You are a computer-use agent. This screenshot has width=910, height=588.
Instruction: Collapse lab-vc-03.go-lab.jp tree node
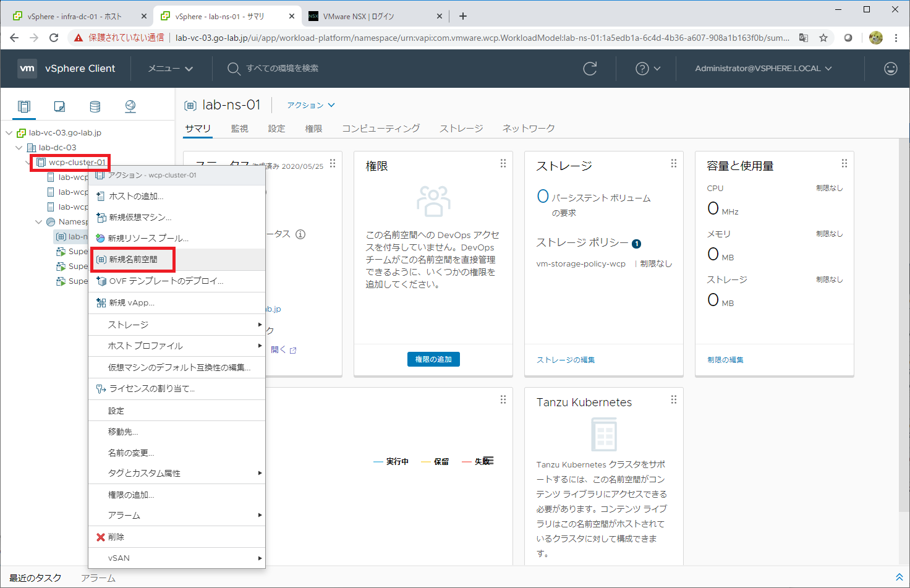(9, 133)
